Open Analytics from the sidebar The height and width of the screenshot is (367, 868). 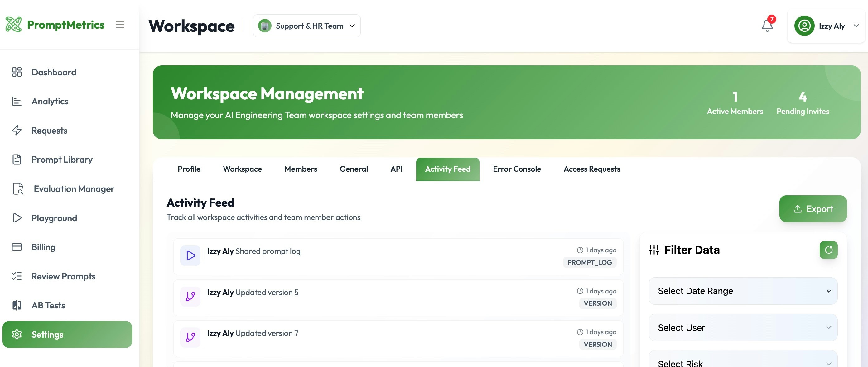click(50, 101)
